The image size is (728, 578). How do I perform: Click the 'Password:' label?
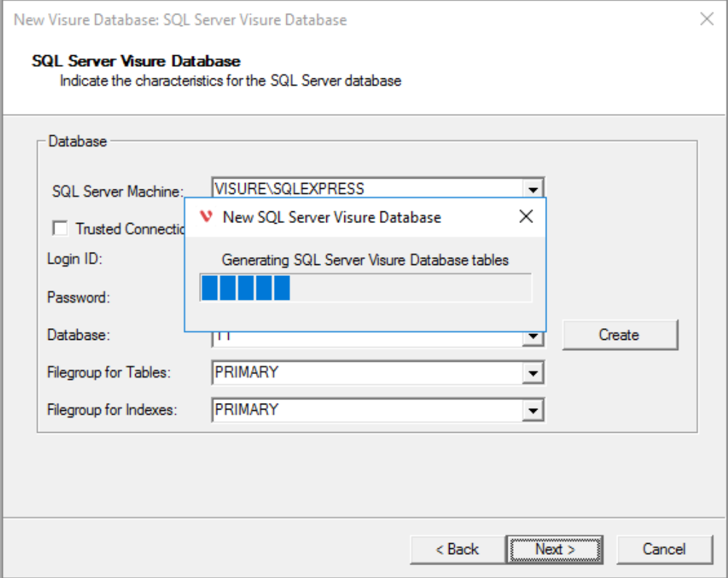[x=78, y=297]
